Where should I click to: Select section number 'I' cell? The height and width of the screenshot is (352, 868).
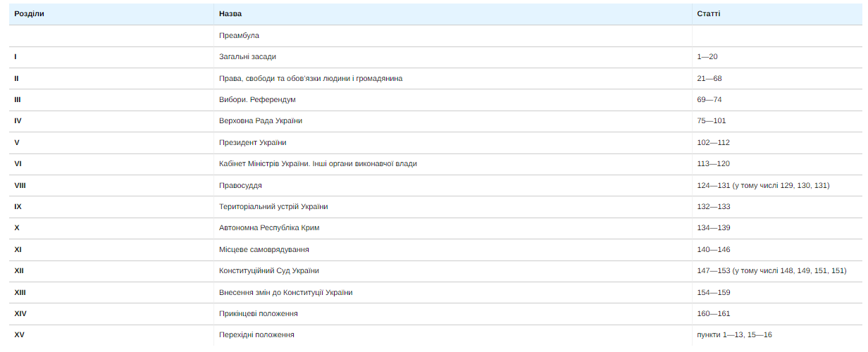coord(111,57)
